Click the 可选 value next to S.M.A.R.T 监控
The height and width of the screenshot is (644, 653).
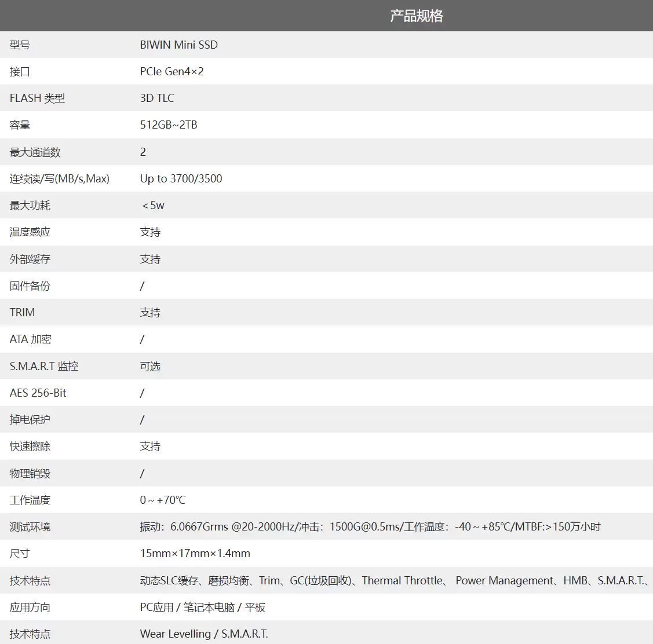149,366
